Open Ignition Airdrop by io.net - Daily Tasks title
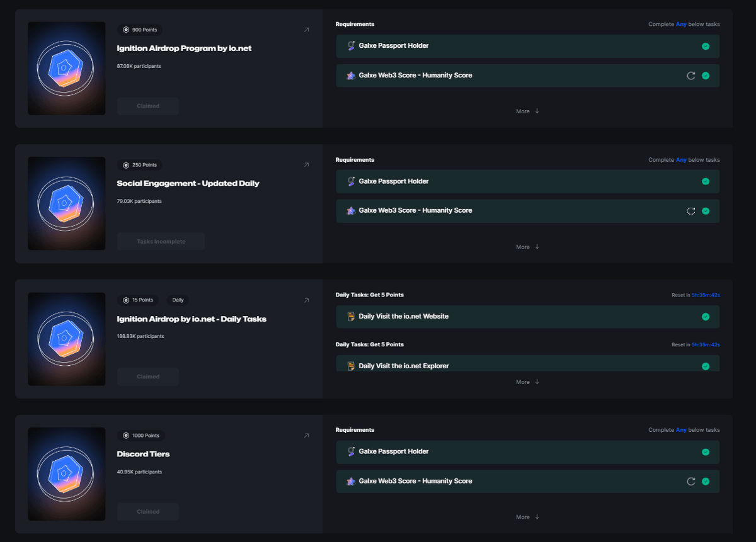Screen dimensions: 756x542 pos(192,319)
